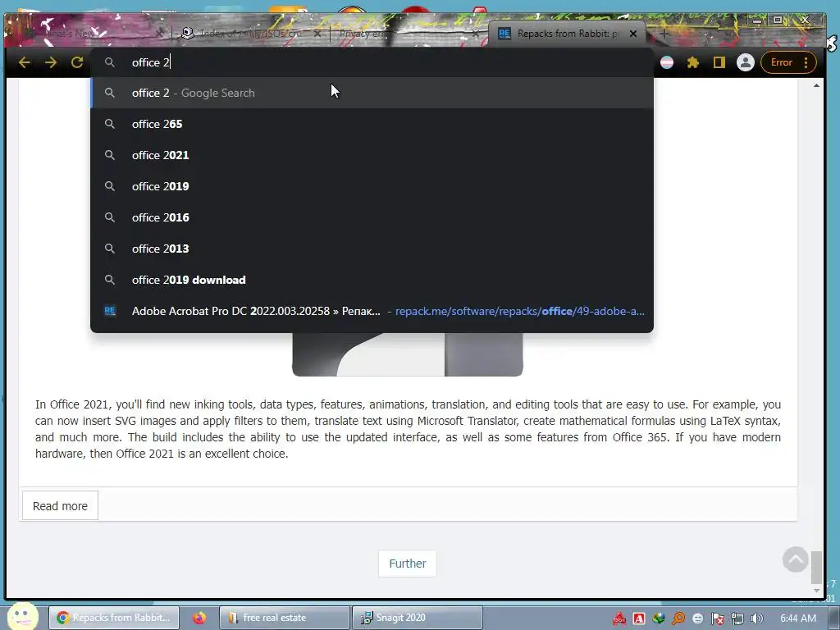Image resolution: width=840 pixels, height=630 pixels.
Task: Open the profile avatar menu
Action: (x=745, y=62)
